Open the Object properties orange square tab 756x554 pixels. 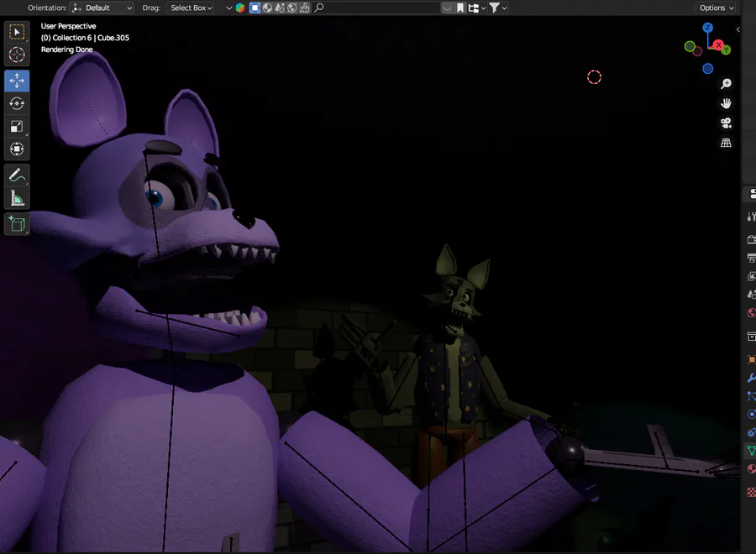[x=751, y=359]
